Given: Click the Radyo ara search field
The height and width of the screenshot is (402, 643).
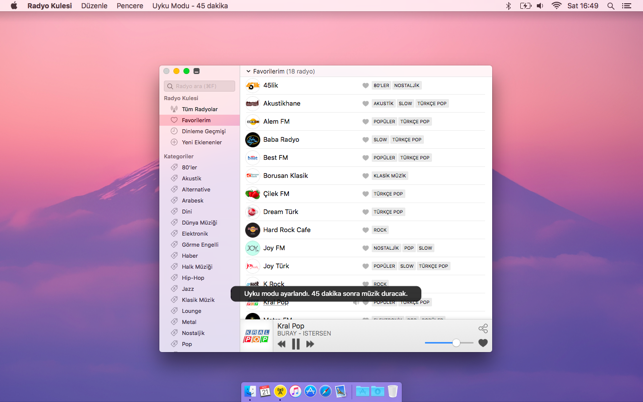Looking at the screenshot, I should [x=199, y=86].
